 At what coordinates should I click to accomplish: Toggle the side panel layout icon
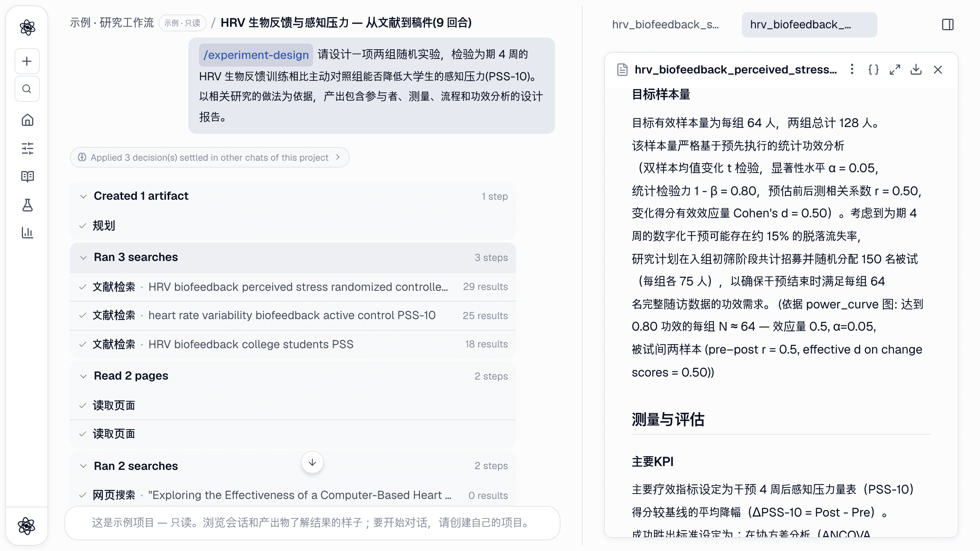947,24
